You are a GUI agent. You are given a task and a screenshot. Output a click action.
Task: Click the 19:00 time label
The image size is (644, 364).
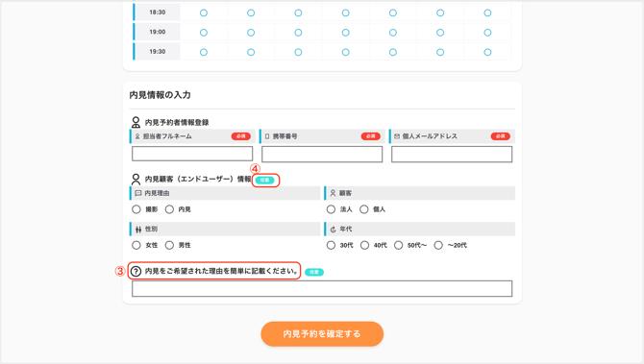(158, 32)
